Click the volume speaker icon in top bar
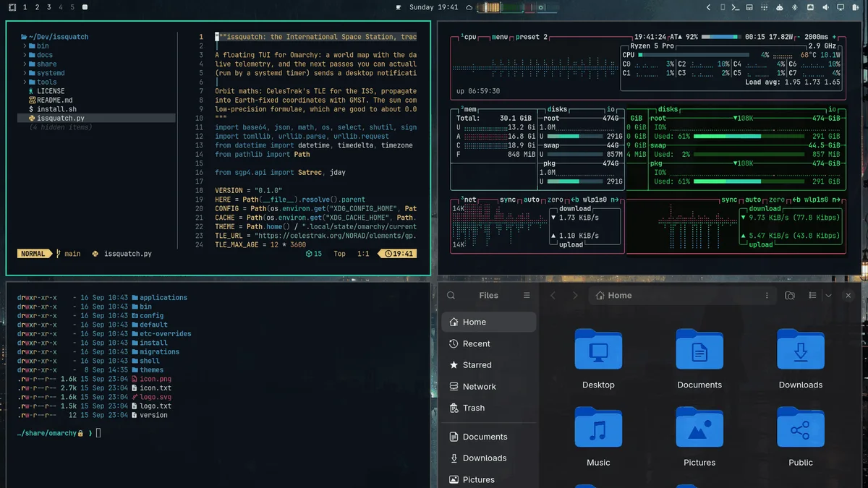The image size is (868, 488). coord(825,7)
